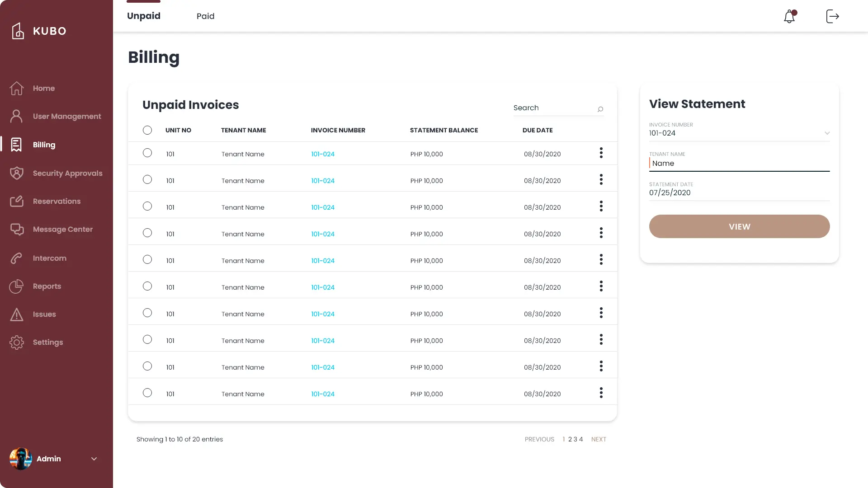This screenshot has height=488, width=868.
Task: Click the Tenant Name input field
Action: (x=739, y=164)
